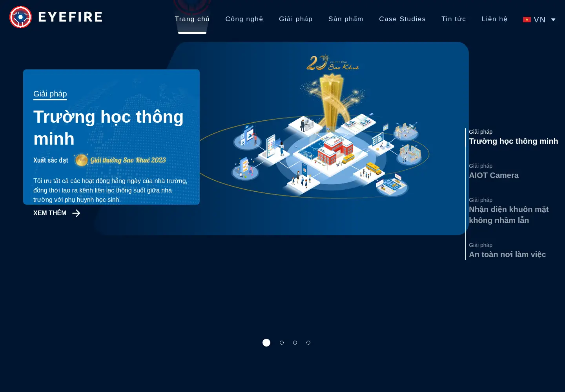565x392 pixels.
Task: Open the Sản phẩm menu
Action: pyautogui.click(x=346, y=19)
